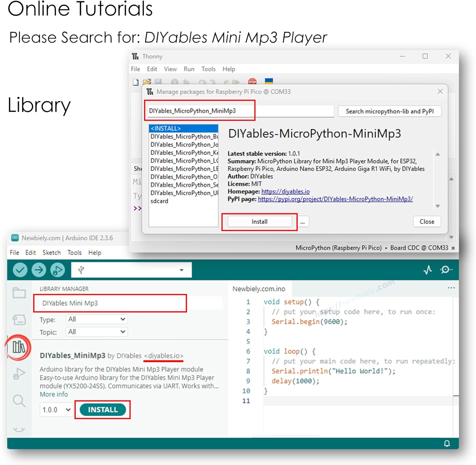Open the Boards Manager sidebar icon
Viewport: 476px width, 465px height.
pos(19,319)
